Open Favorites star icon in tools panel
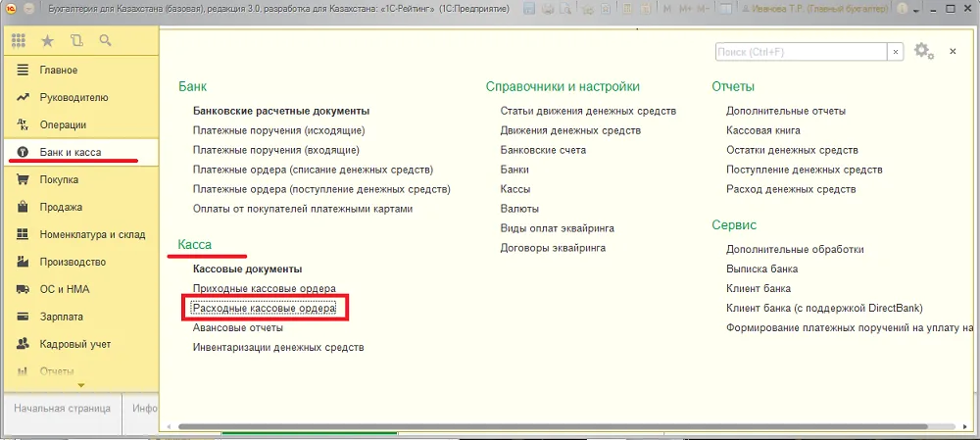This screenshot has width=980, height=440. click(x=47, y=41)
